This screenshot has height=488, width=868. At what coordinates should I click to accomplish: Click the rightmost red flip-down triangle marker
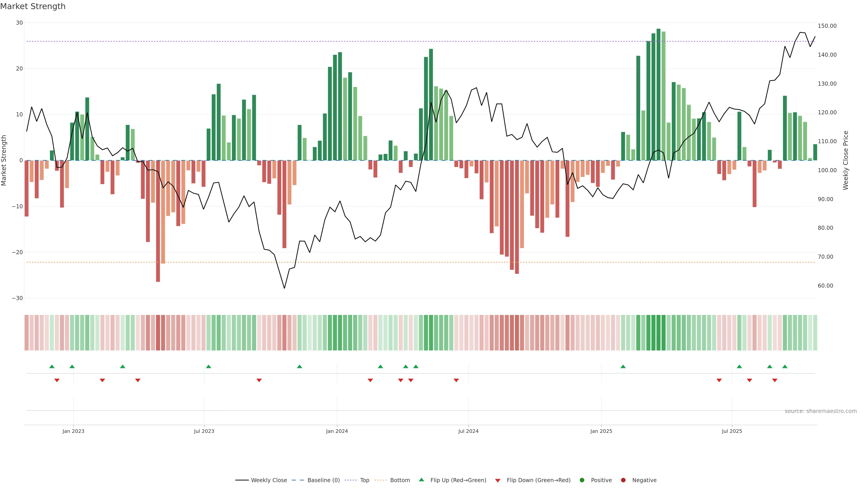[x=775, y=380]
